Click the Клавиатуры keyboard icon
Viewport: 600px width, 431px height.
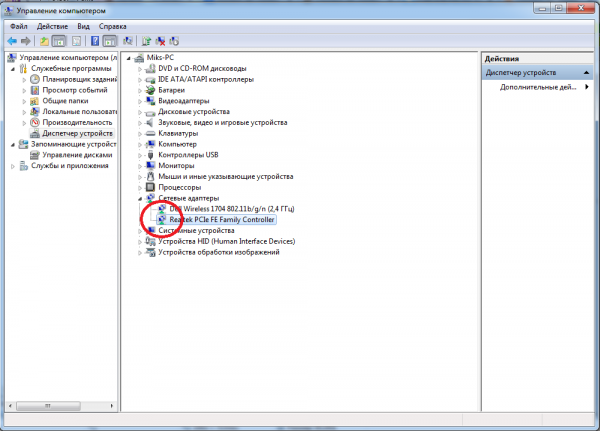point(150,134)
